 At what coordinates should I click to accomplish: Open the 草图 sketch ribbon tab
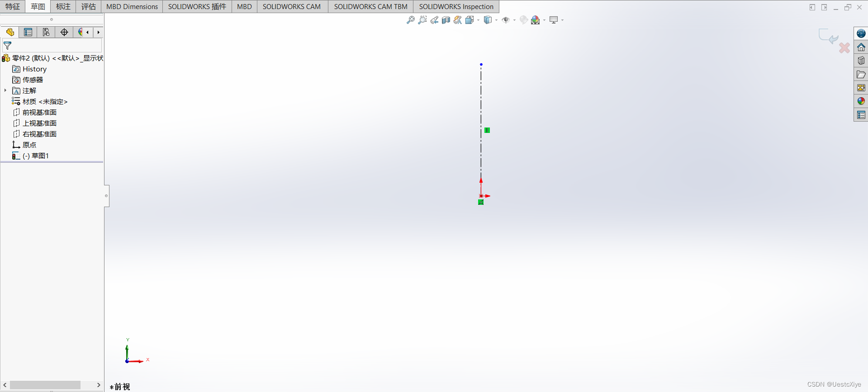click(x=38, y=6)
